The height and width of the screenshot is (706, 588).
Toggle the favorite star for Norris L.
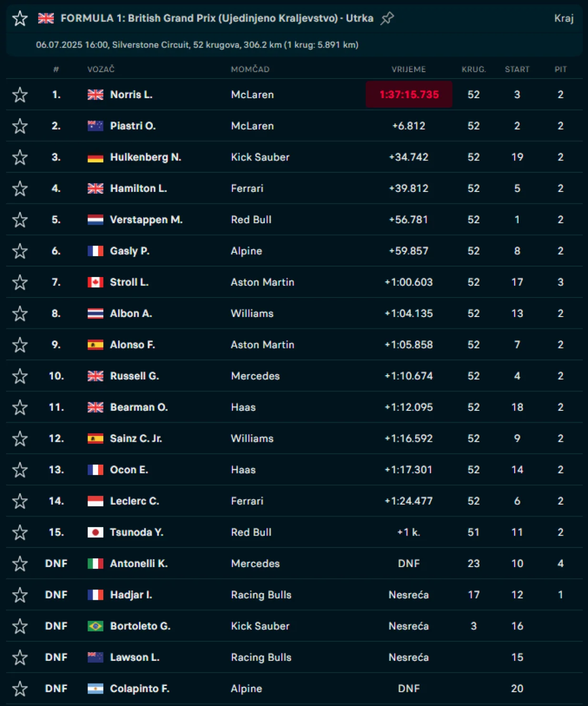(20, 95)
